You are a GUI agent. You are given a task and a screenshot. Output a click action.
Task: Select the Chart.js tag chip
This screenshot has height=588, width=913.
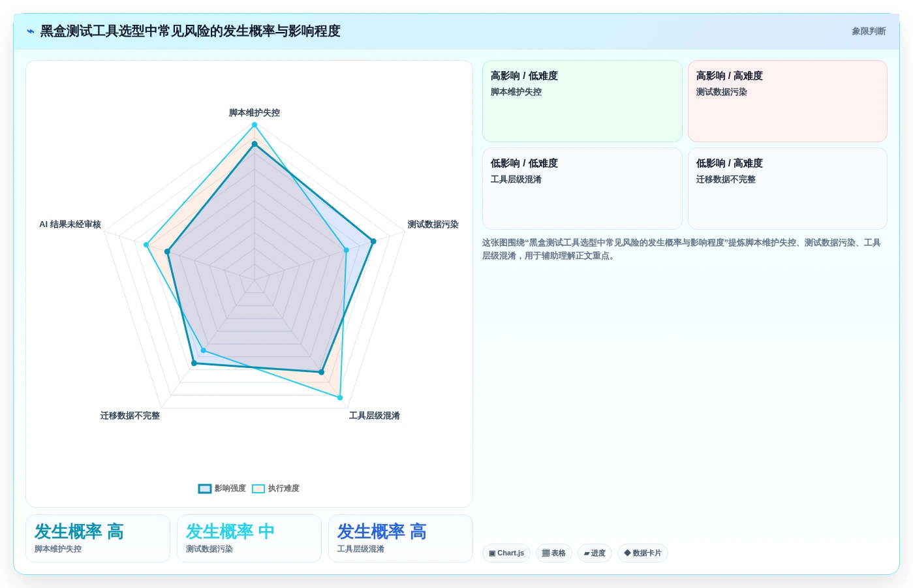[x=506, y=553]
